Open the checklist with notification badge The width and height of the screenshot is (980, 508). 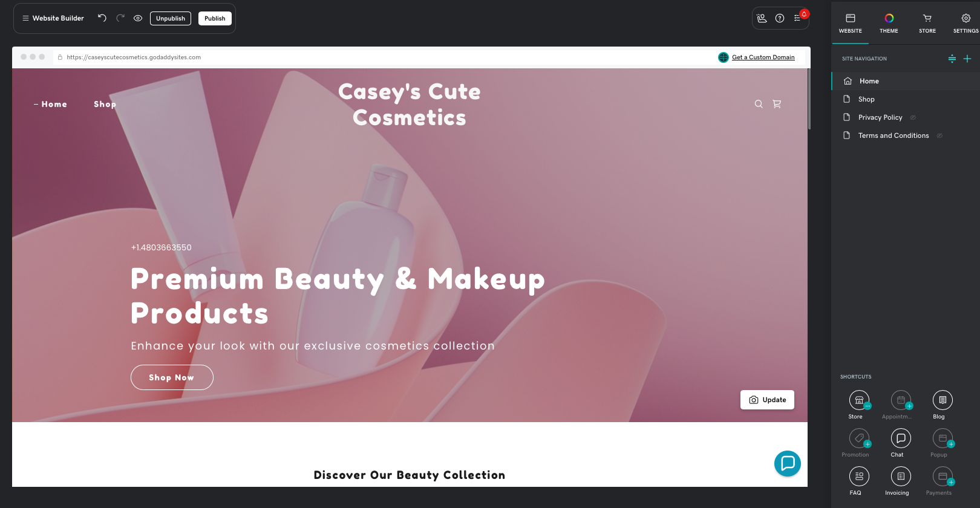799,17
